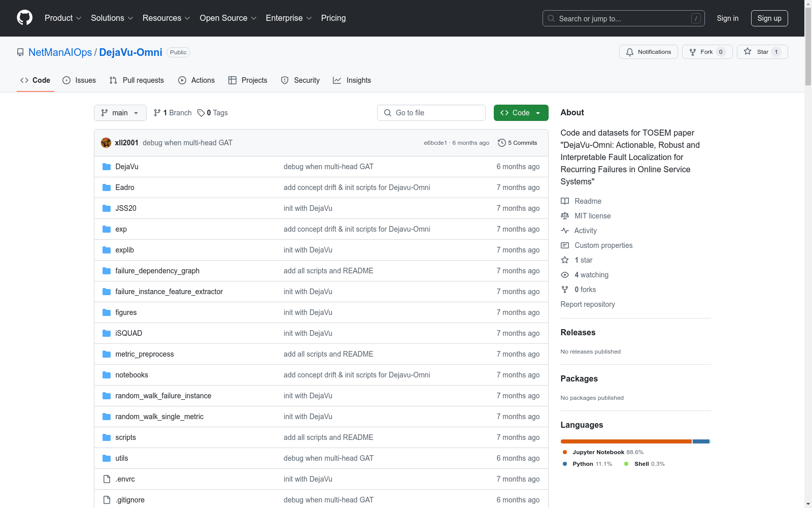
Task: Click the history clock icon by Commits
Action: pos(502,143)
